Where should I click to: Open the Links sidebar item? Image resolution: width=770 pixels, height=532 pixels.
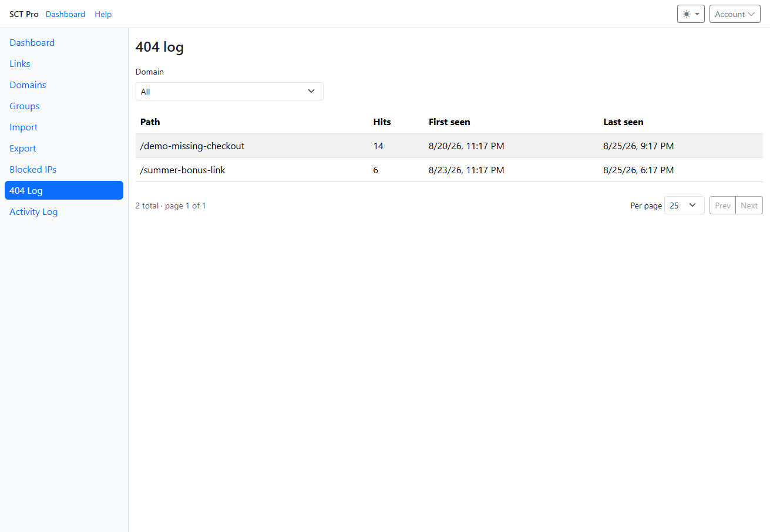[64, 63]
